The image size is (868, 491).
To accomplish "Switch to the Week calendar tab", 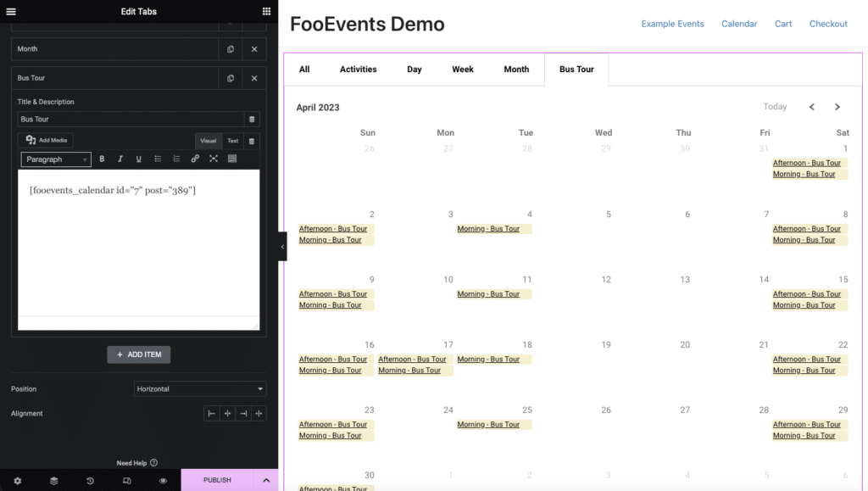I will click(x=462, y=69).
